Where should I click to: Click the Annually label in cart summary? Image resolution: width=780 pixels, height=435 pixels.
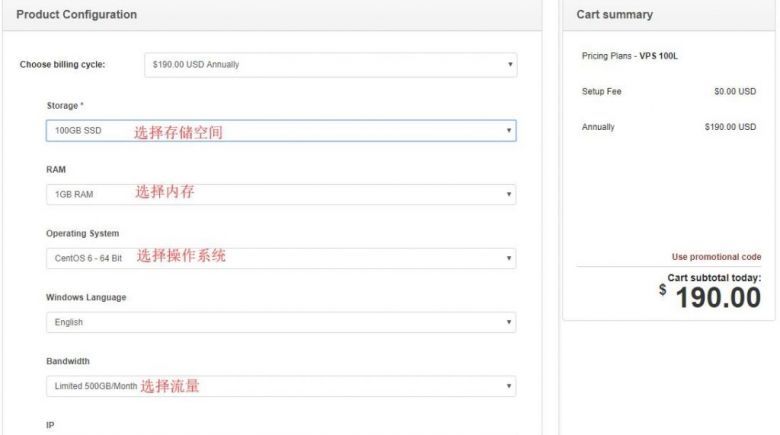pyautogui.click(x=598, y=127)
